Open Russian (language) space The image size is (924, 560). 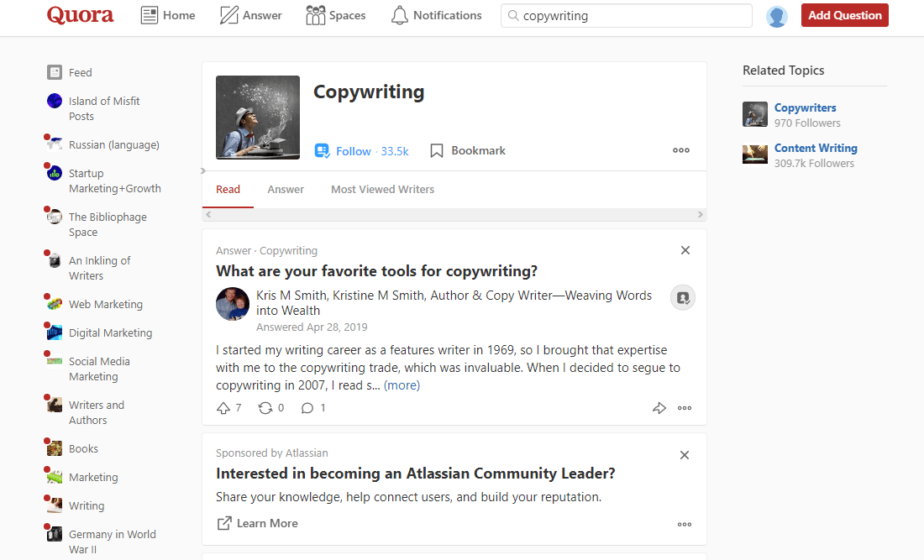[113, 145]
